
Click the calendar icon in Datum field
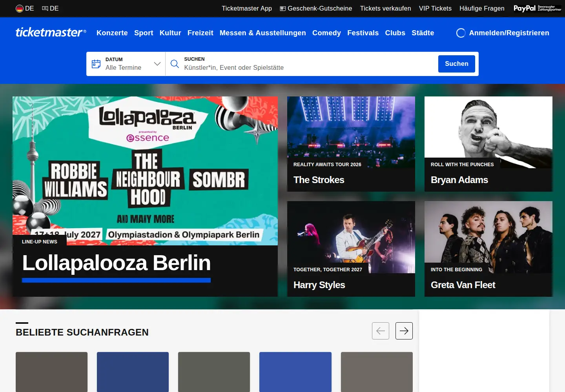pyautogui.click(x=96, y=64)
